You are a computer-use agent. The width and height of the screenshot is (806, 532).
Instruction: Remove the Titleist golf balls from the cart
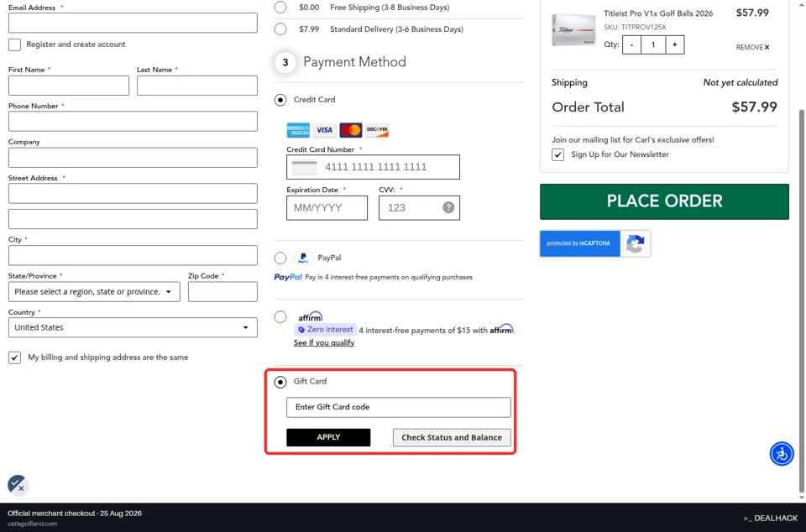752,47
